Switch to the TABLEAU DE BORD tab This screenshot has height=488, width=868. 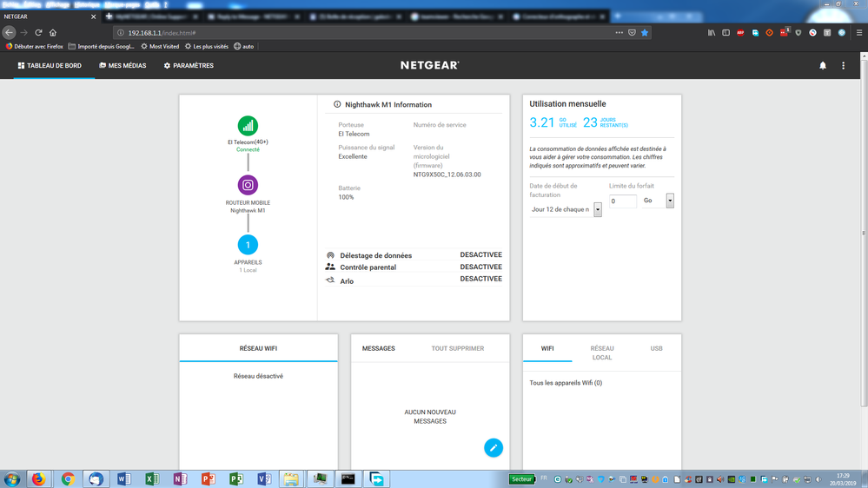click(x=50, y=65)
